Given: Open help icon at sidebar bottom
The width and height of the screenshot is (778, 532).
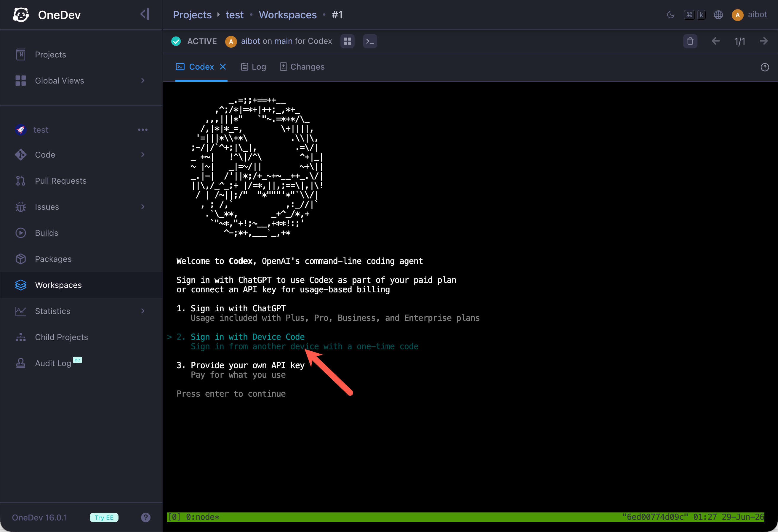Looking at the screenshot, I should tap(146, 517).
